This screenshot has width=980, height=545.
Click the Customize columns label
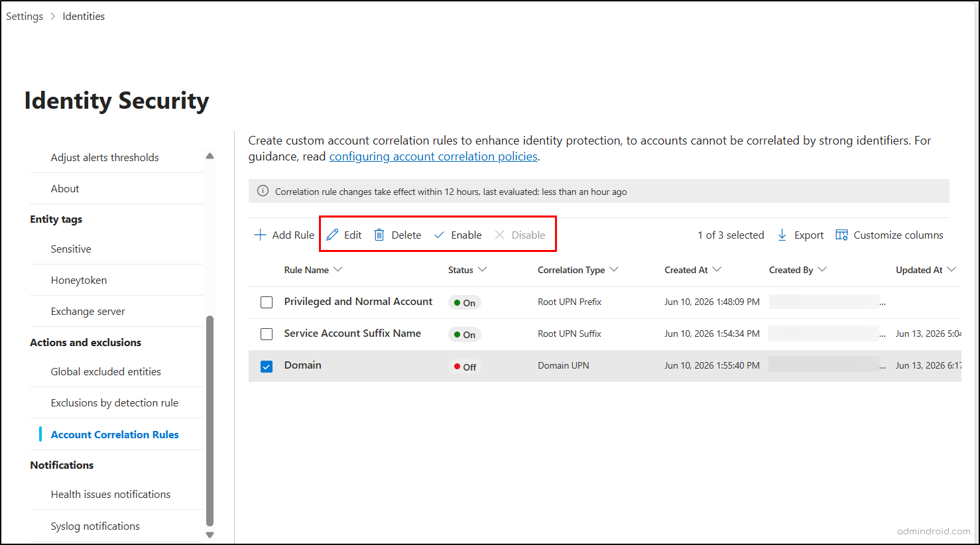point(898,235)
